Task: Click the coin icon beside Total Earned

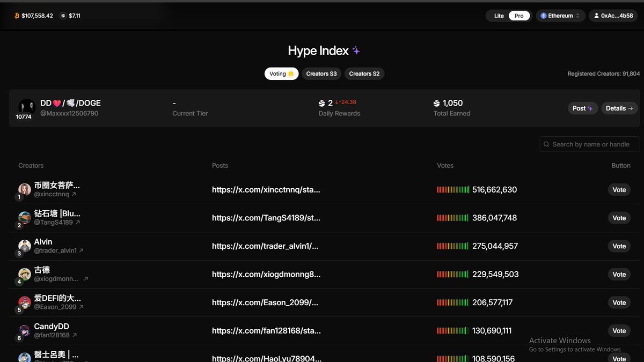Action: point(436,103)
